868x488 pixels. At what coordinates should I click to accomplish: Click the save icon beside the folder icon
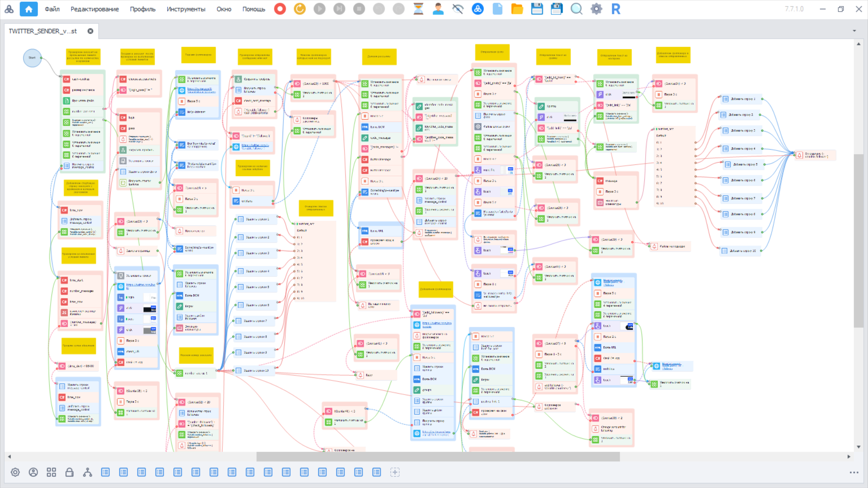pyautogui.click(x=537, y=9)
